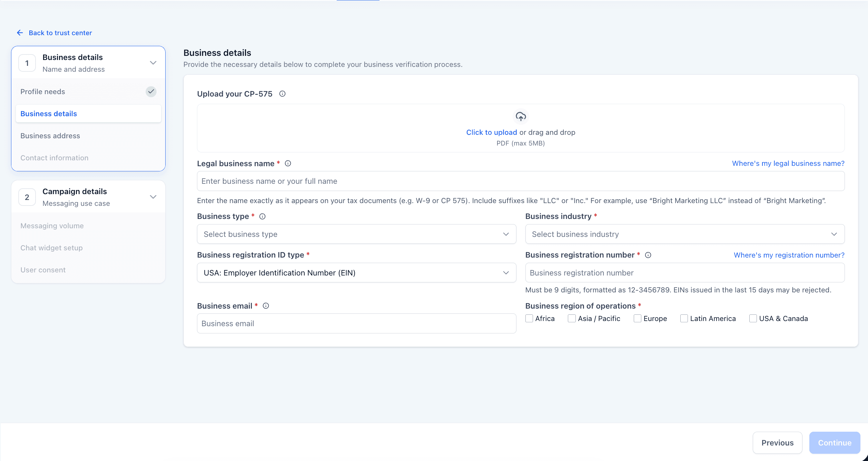This screenshot has height=461, width=868.
Task: Open Messaging volume sidebar item
Action: click(88, 226)
